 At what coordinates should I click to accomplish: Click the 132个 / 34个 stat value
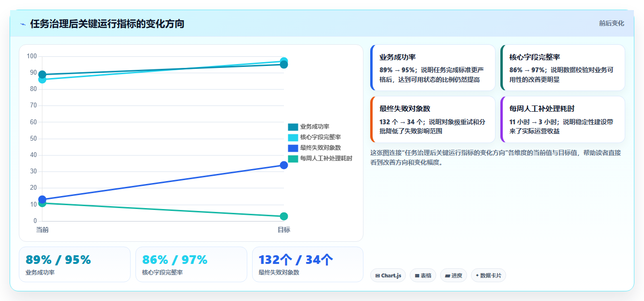296,260
